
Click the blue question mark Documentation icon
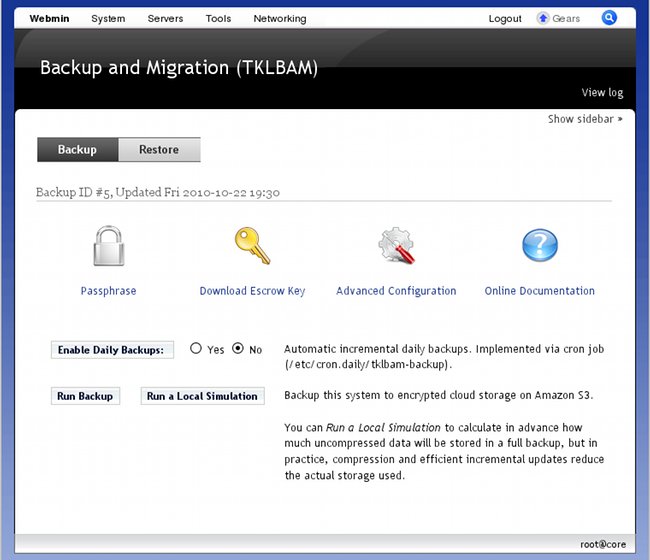[539, 246]
